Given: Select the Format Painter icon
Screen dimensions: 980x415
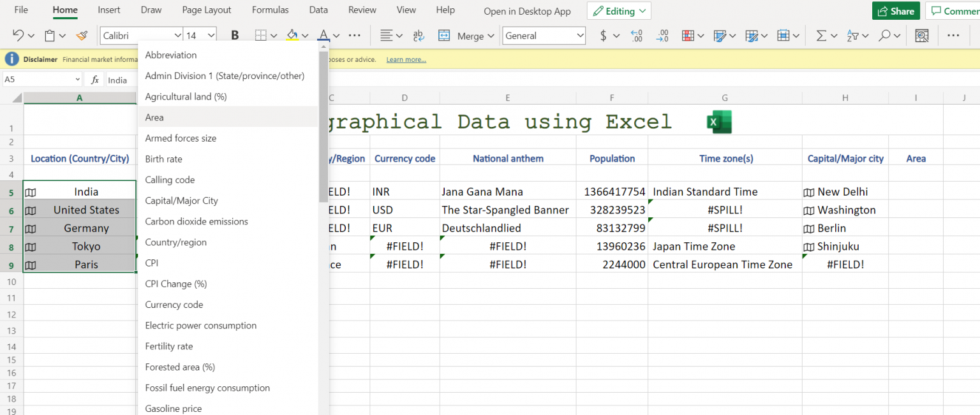Looking at the screenshot, I should pyautogui.click(x=82, y=36).
